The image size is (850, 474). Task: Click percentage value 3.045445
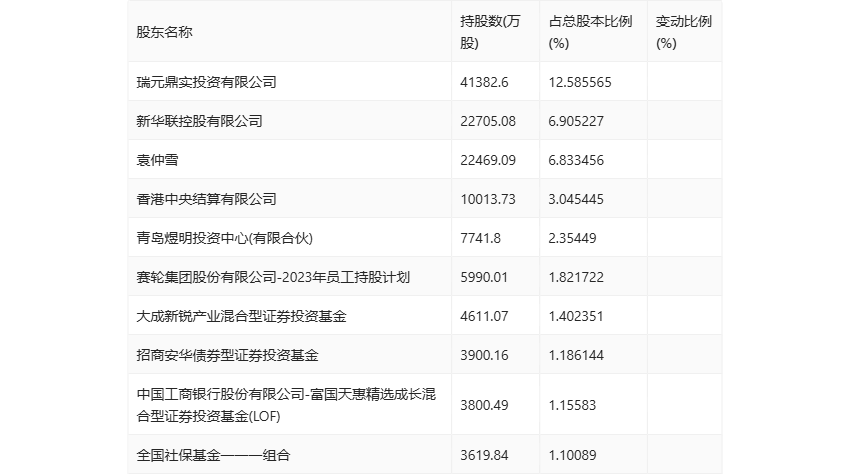(576, 199)
